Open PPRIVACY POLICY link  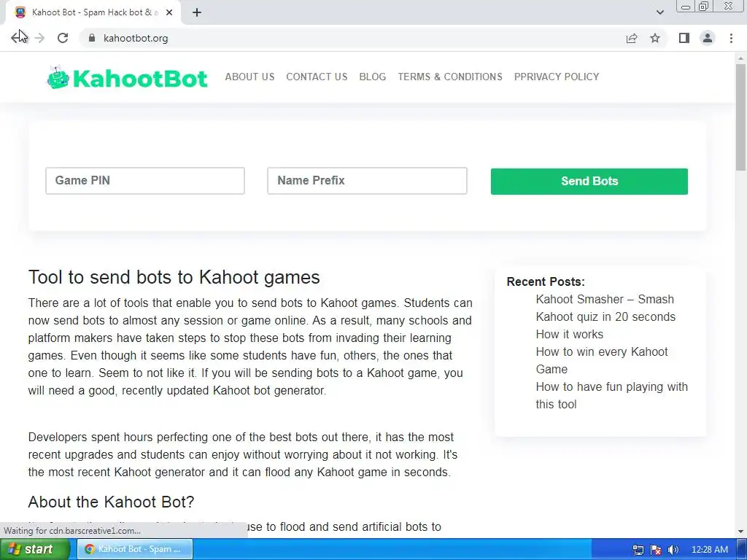point(557,77)
